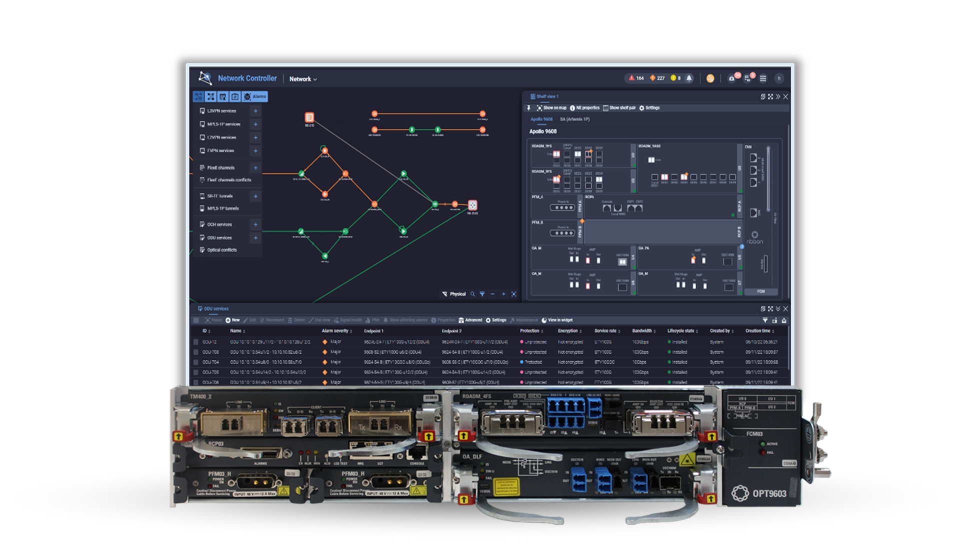Tick the checkbox for row ODU-705

196,372
